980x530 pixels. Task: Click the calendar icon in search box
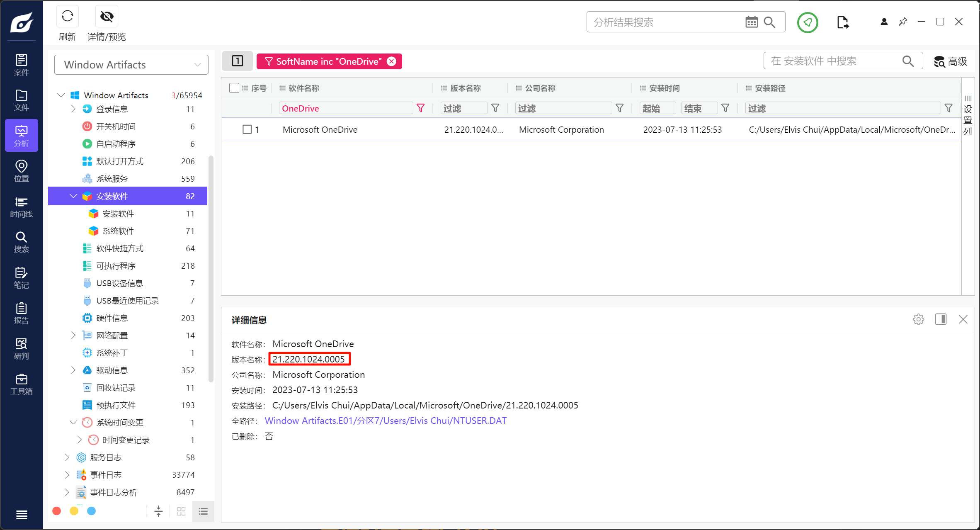pyautogui.click(x=751, y=22)
